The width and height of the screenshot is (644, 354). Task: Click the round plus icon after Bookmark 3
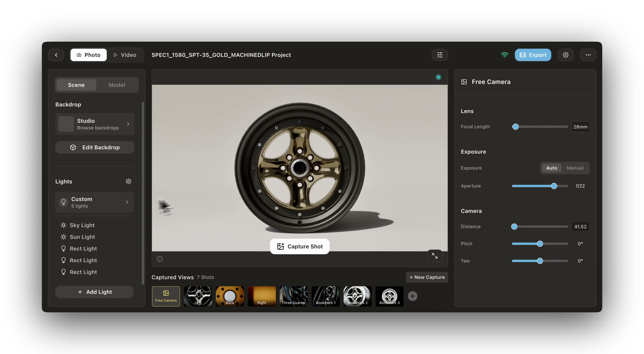click(412, 296)
